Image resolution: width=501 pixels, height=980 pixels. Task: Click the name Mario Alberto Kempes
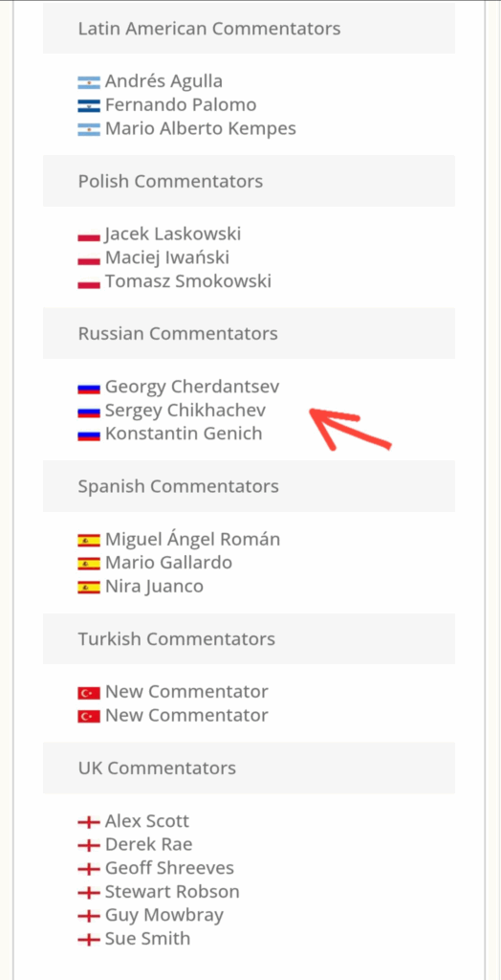click(x=201, y=129)
